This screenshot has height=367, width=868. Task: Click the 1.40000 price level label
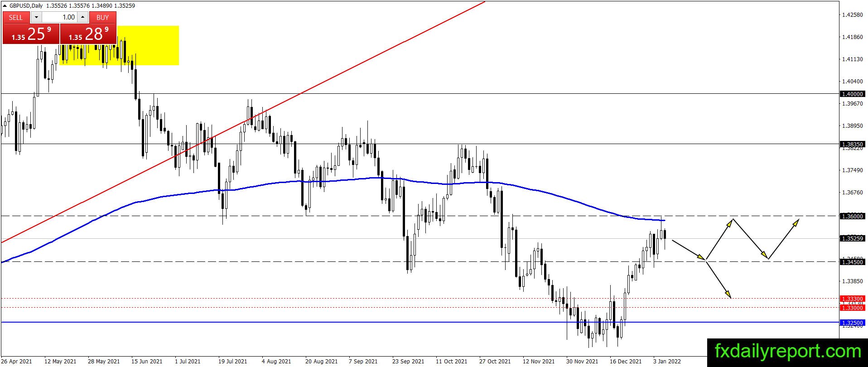pyautogui.click(x=852, y=94)
